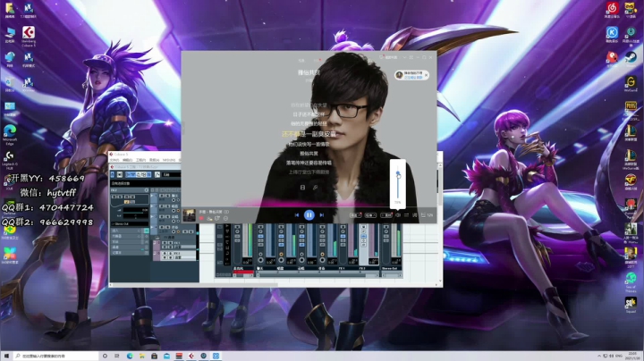The height and width of the screenshot is (361, 644).
Task: Mute the player with the speaker icon
Action: click(x=397, y=215)
